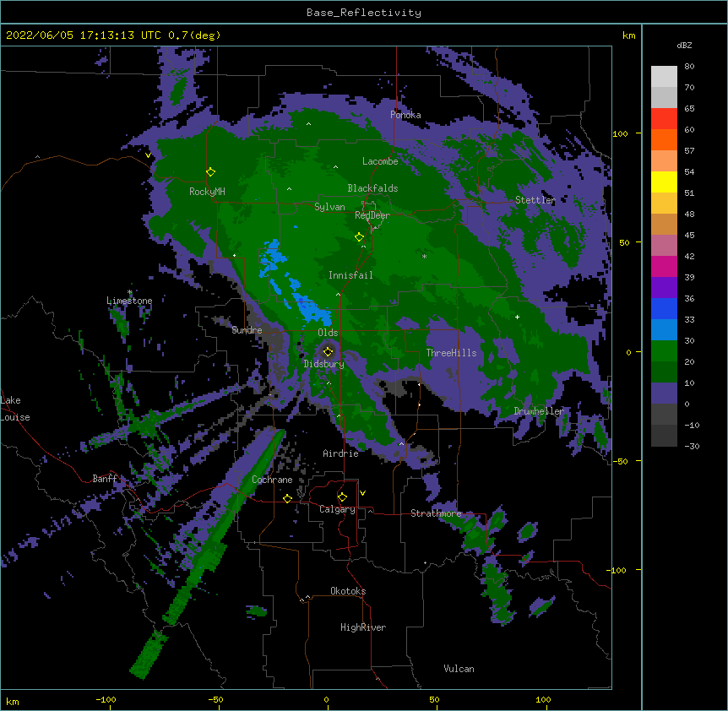The height and width of the screenshot is (711, 728).
Task: Select the violet 10 dBZ legend swatch
Action: (664, 393)
